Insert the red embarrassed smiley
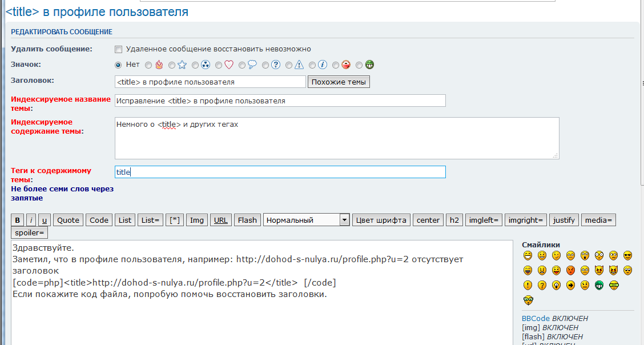Viewport: 644px width, 345px height. pos(570,270)
